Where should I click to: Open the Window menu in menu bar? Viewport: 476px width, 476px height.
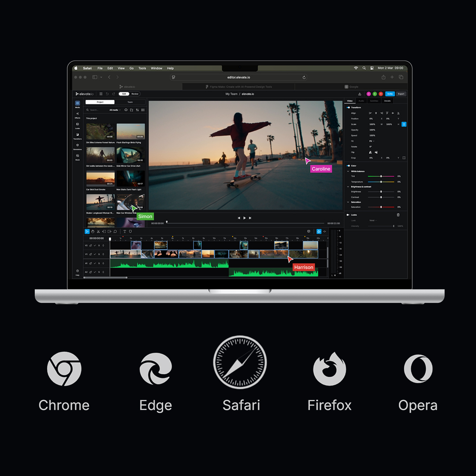coord(156,68)
